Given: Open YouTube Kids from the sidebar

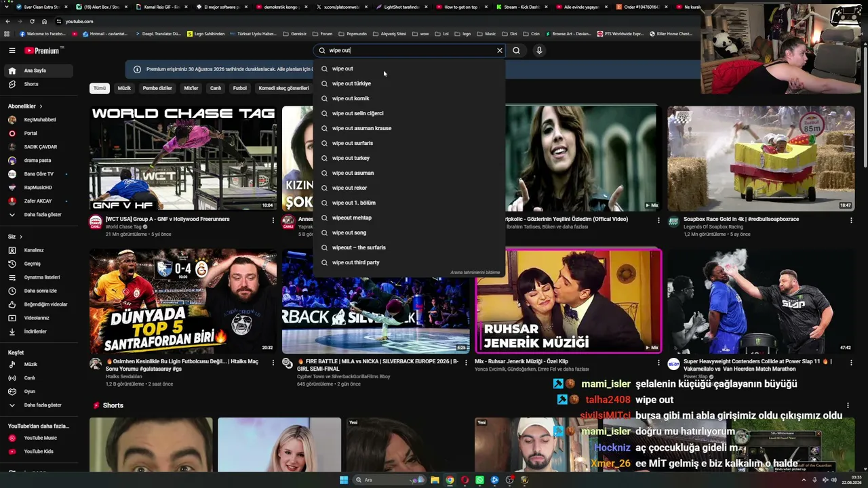Looking at the screenshot, I should coord(38,451).
